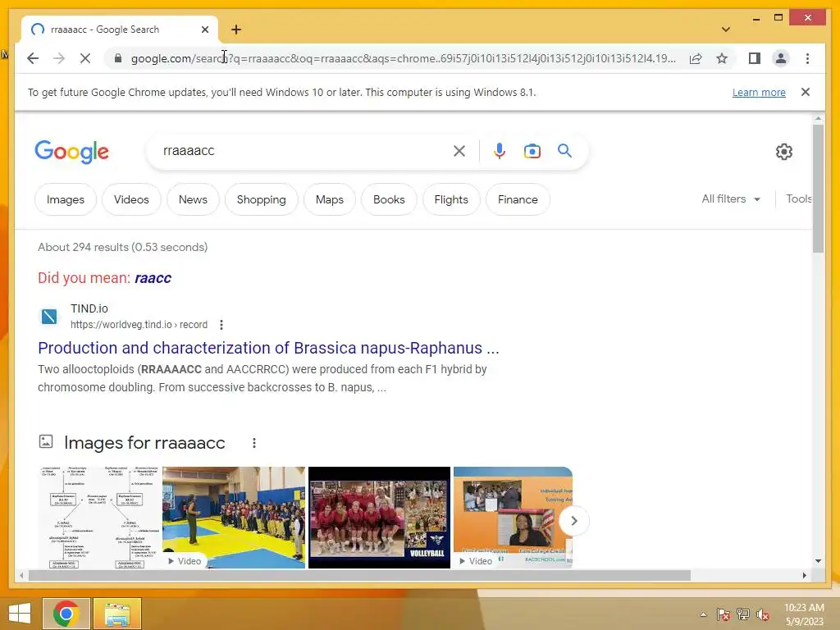Click the browser forward arrow

coord(59,58)
